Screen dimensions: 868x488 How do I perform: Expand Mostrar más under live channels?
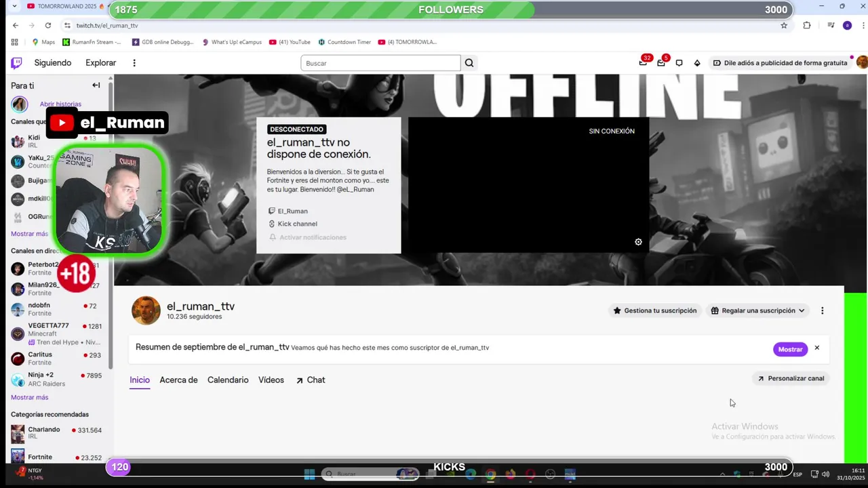click(x=29, y=397)
